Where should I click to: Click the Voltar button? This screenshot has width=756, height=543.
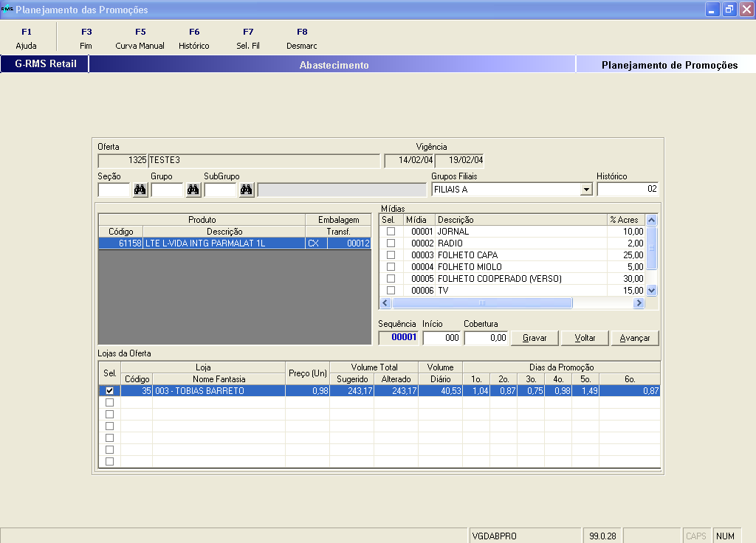(585, 338)
